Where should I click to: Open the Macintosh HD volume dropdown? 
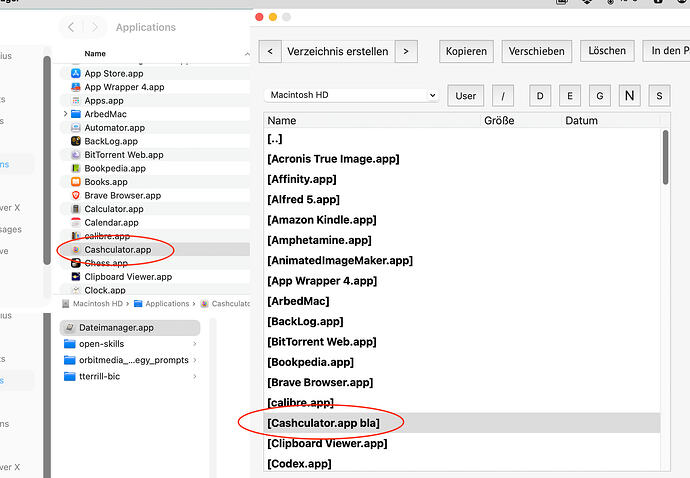352,95
